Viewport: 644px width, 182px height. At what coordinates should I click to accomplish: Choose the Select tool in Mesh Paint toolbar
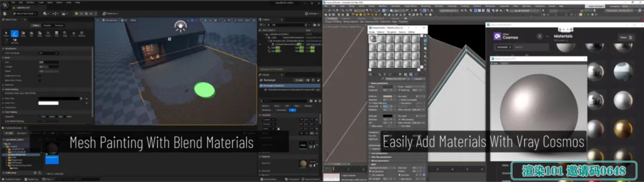pyautogui.click(x=6, y=33)
